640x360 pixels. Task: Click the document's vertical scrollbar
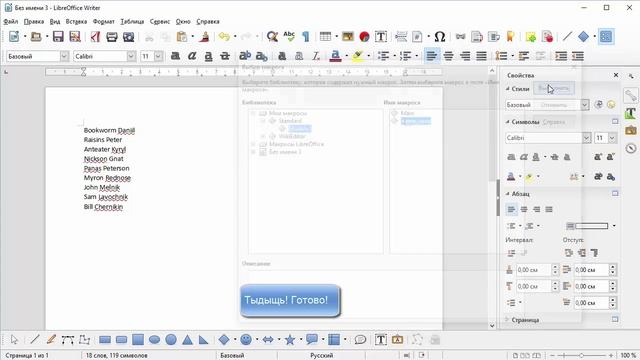pos(492,198)
